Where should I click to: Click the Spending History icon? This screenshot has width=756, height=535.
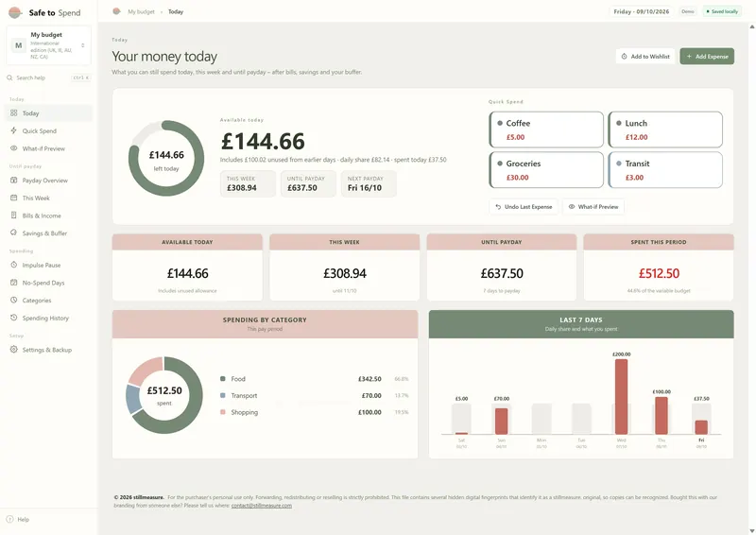click(x=13, y=318)
